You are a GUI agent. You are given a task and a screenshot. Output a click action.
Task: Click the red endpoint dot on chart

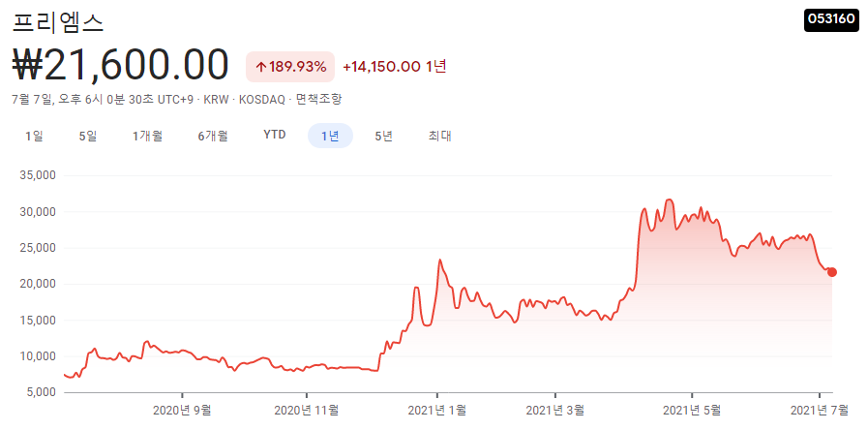[831, 272]
